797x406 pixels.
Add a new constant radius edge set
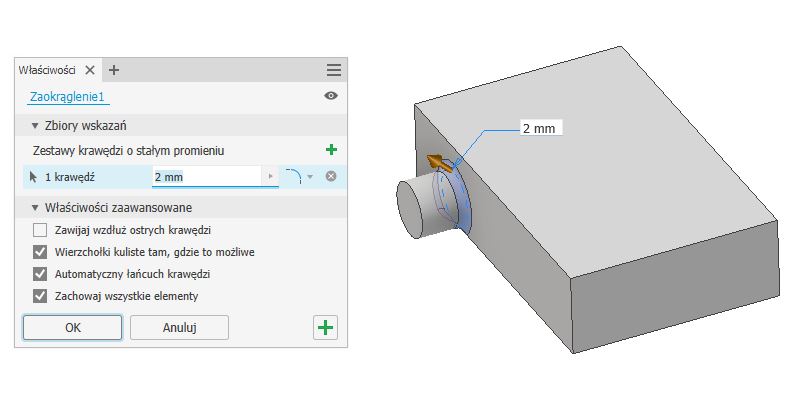pyautogui.click(x=331, y=150)
